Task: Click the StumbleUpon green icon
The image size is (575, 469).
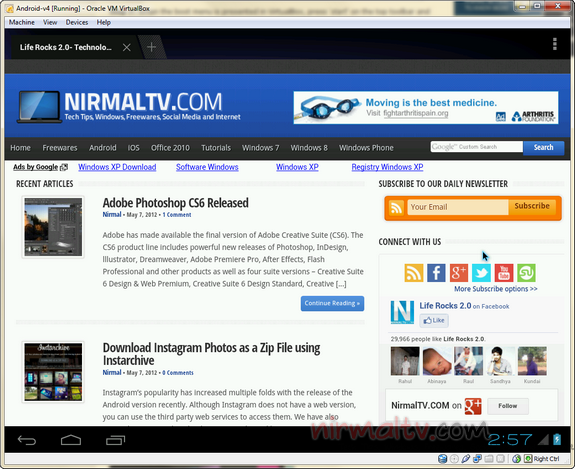Action: 526,273
